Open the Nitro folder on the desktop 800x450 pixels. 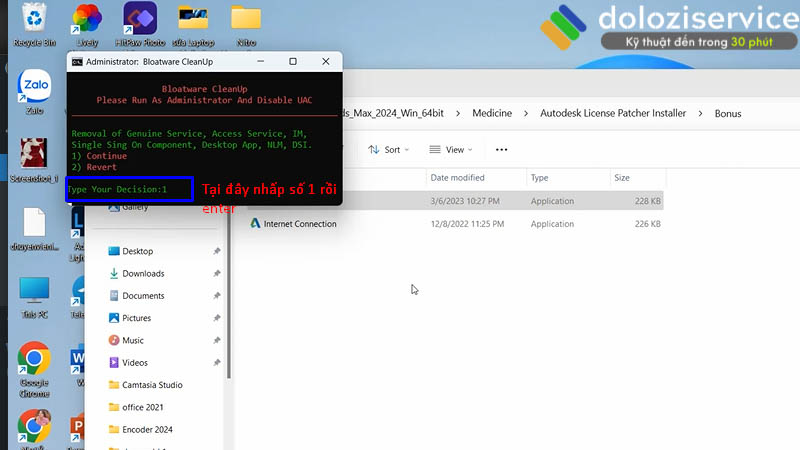pyautogui.click(x=245, y=20)
